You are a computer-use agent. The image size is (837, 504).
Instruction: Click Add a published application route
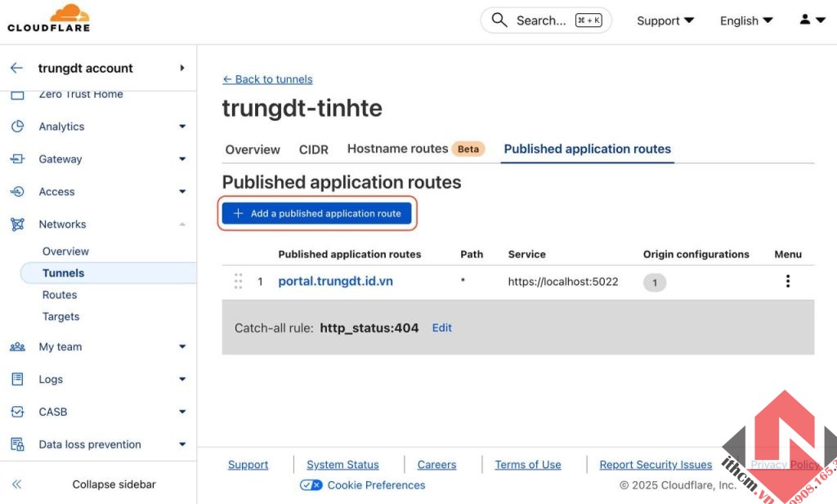point(317,212)
